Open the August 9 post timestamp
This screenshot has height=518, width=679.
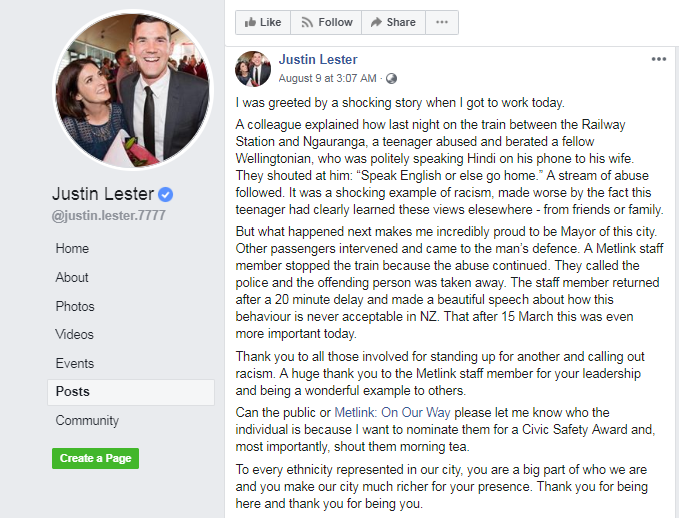click(x=327, y=78)
